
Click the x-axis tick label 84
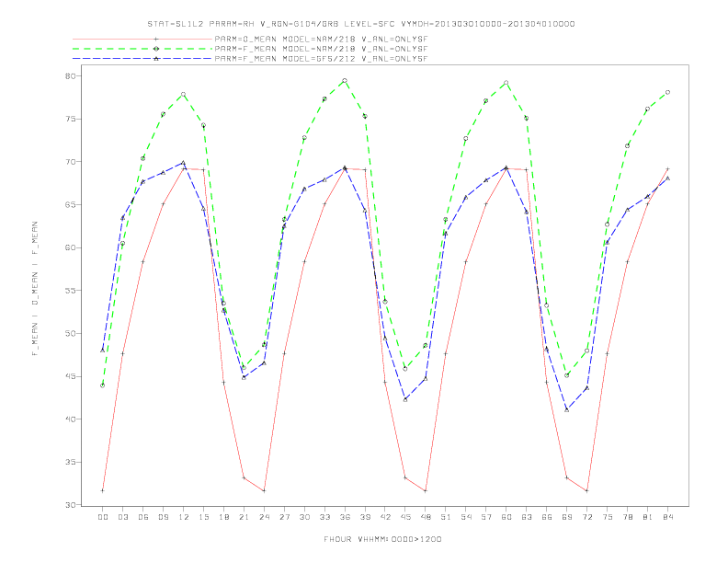pyautogui.click(x=668, y=517)
